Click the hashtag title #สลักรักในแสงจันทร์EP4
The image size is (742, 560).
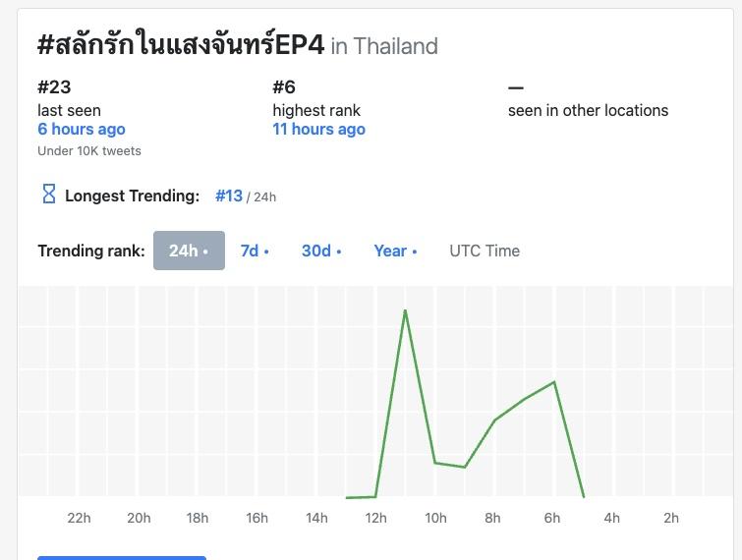tap(180, 45)
